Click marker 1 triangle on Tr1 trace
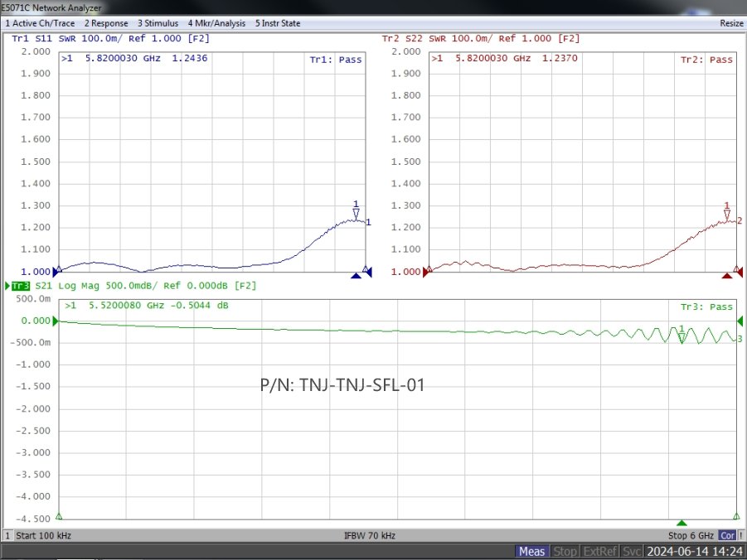 [356, 214]
